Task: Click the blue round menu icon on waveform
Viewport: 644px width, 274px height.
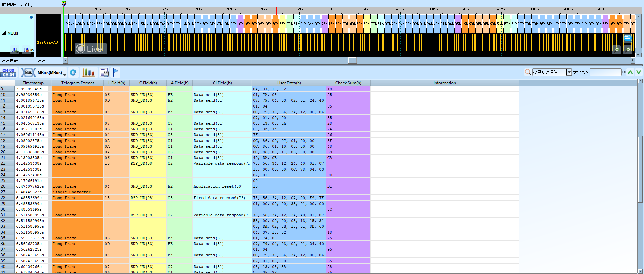Action: [x=627, y=38]
